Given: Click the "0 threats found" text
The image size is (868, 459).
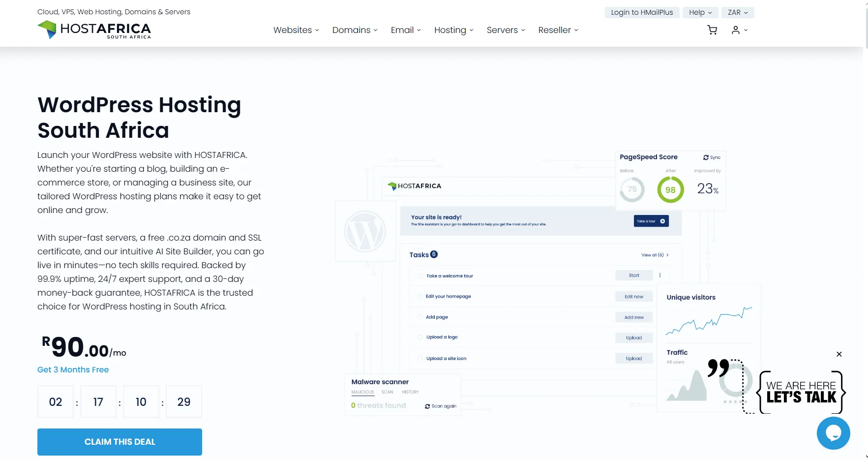Looking at the screenshot, I should tap(378, 405).
